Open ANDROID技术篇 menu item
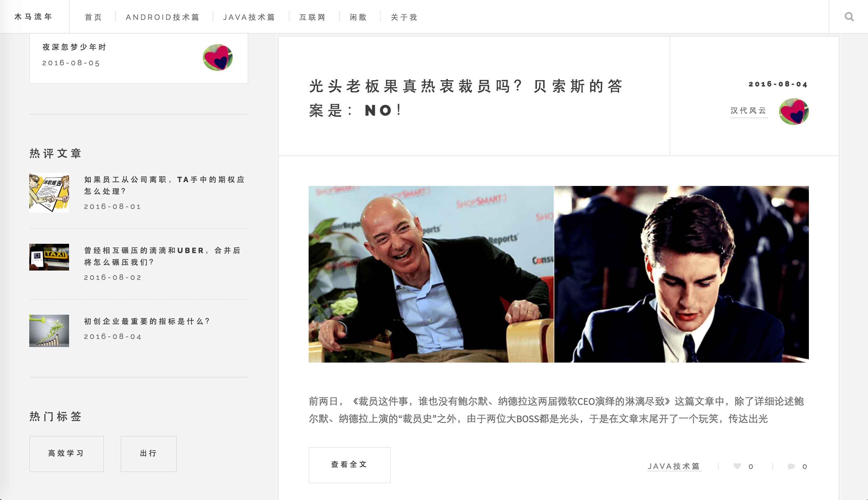The height and width of the screenshot is (500, 868). point(162,17)
